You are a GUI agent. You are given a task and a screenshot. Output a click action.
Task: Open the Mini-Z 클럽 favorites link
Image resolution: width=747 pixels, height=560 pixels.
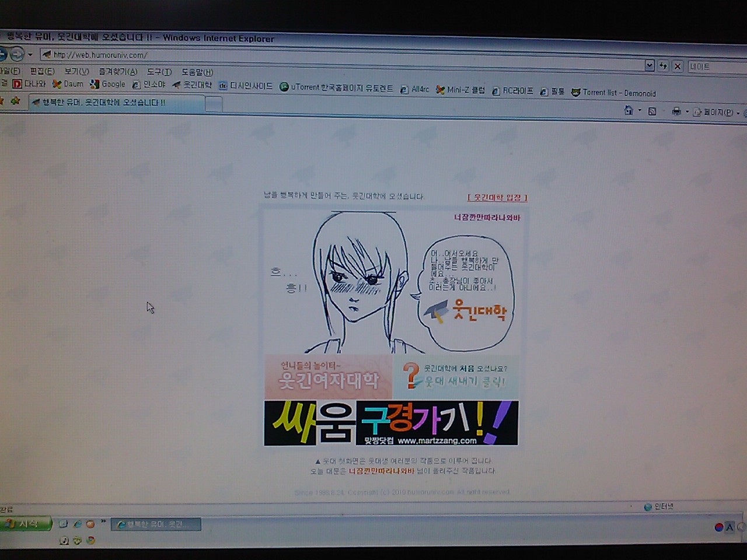point(460,90)
